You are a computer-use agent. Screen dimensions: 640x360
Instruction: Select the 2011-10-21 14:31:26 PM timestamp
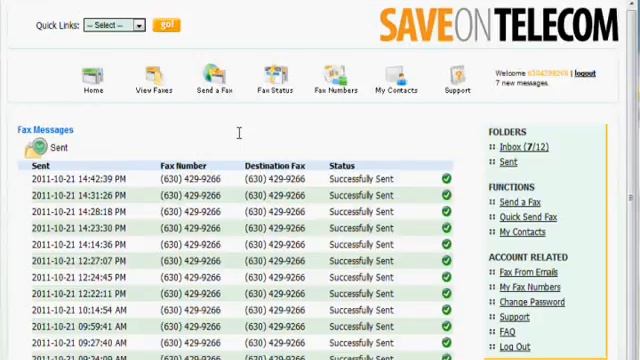[79, 196]
